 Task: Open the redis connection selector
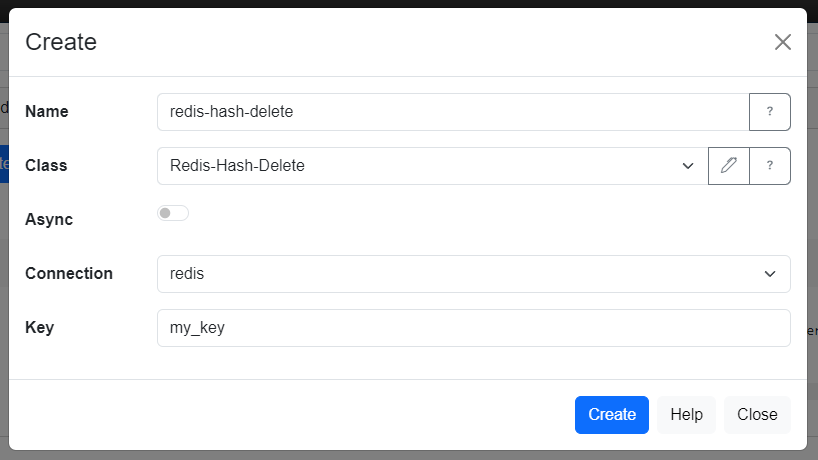460,274
